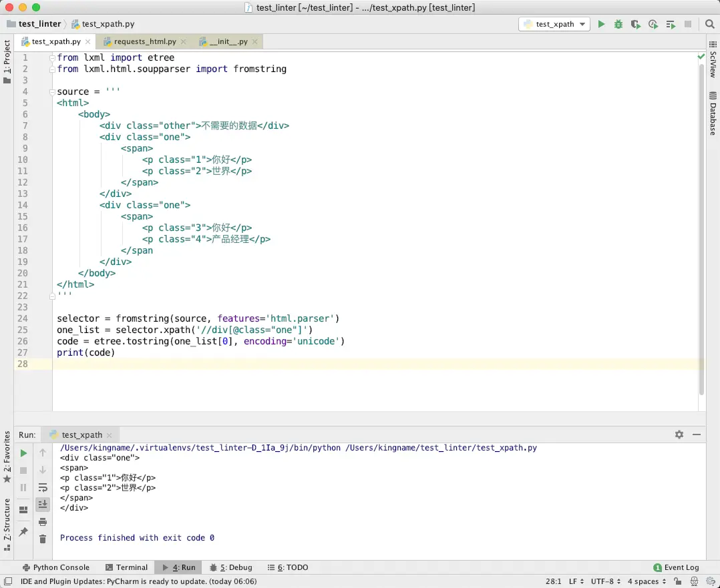Click the IDE and Plugin Updates status message
This screenshot has height=588, width=720.
pos(139,581)
